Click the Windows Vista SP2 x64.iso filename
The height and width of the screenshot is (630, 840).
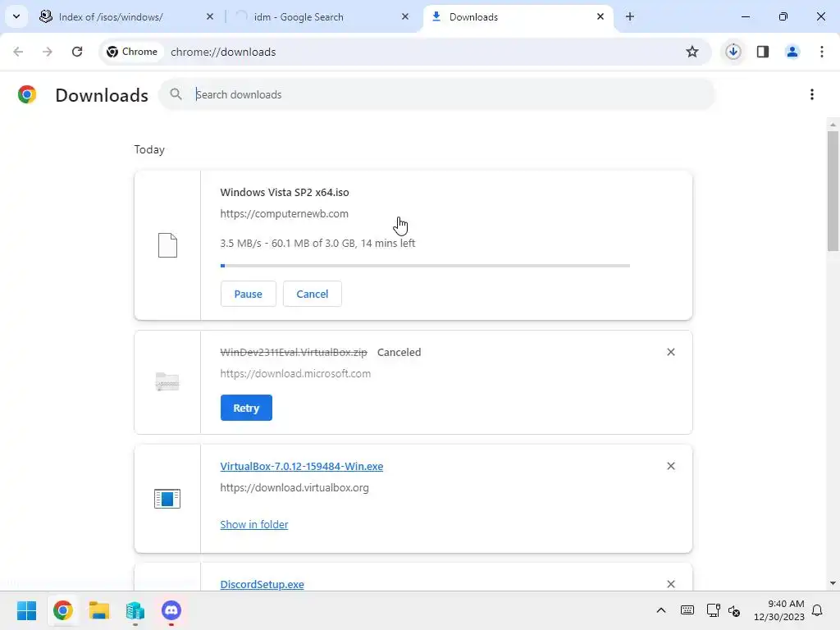285,192
